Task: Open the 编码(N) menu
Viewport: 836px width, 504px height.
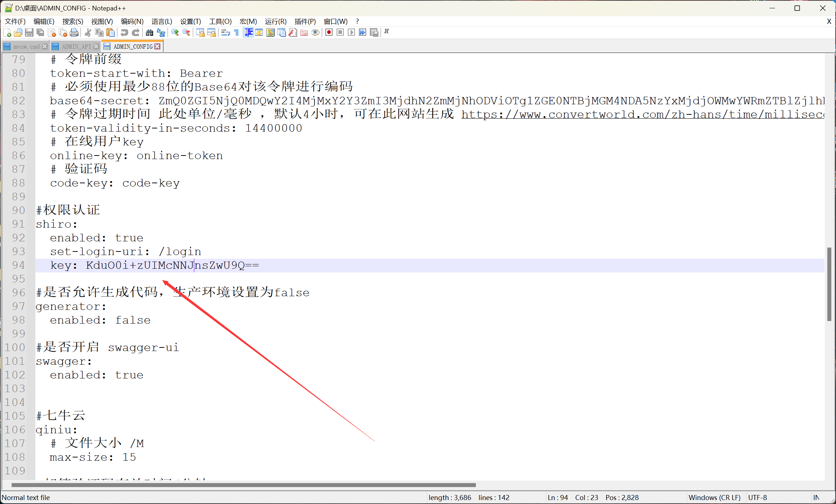Action: [x=132, y=22]
